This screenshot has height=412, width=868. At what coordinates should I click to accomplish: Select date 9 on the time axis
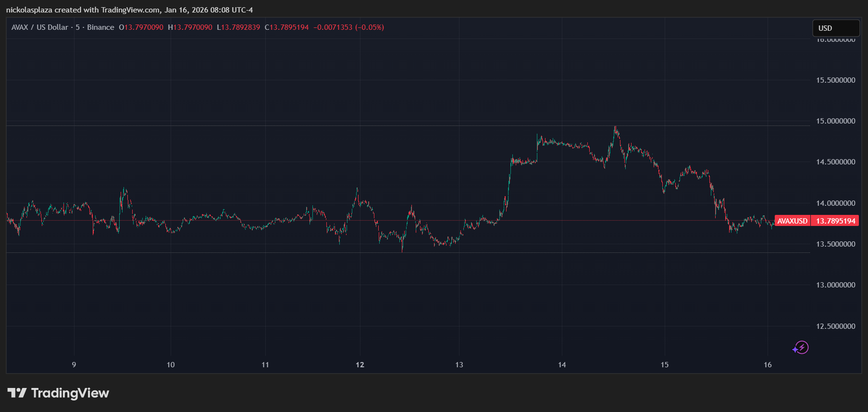(74, 365)
